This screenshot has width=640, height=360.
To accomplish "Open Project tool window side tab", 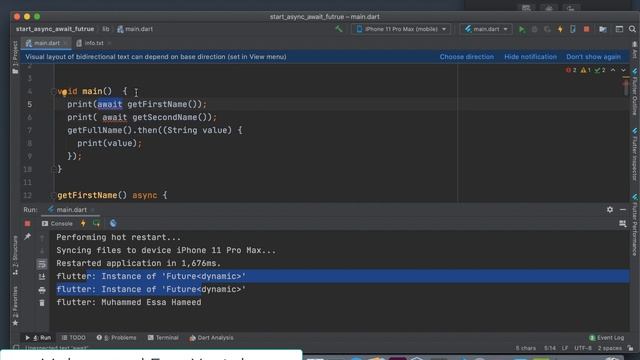I will (15, 57).
